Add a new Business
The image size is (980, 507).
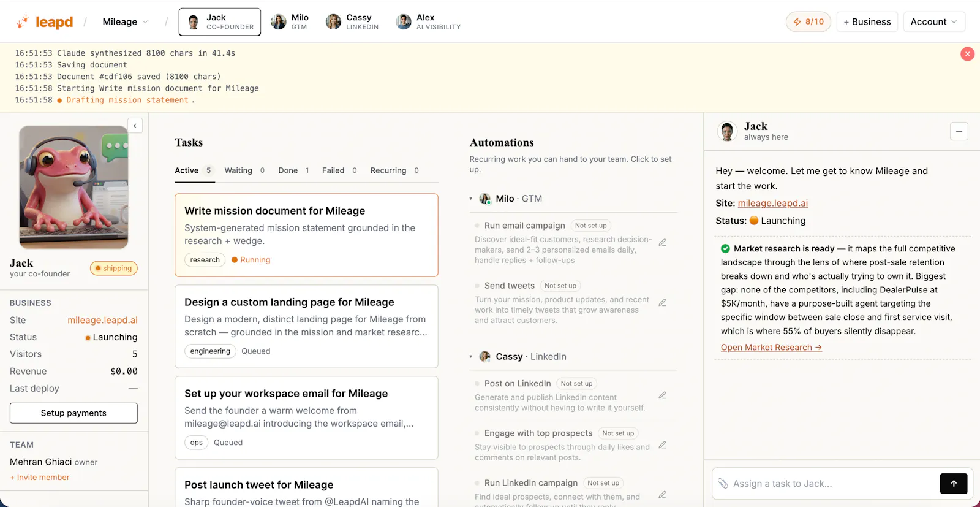coord(867,21)
